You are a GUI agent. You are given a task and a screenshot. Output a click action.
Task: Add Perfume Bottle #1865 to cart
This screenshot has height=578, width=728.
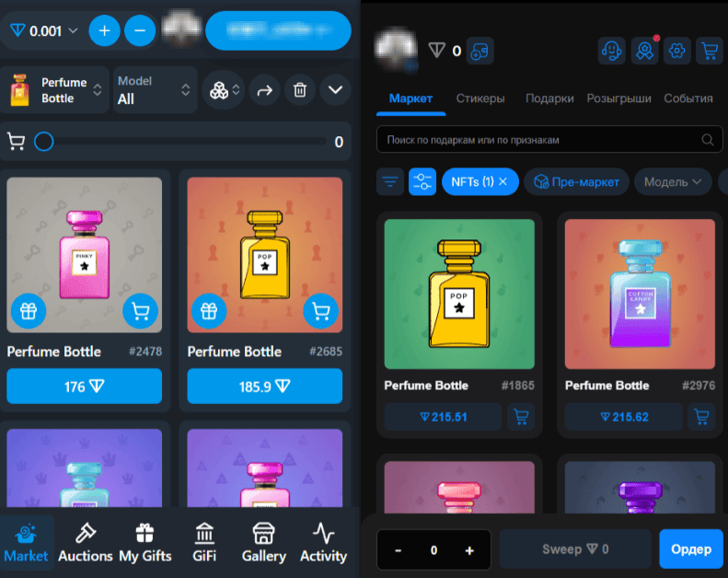click(522, 417)
